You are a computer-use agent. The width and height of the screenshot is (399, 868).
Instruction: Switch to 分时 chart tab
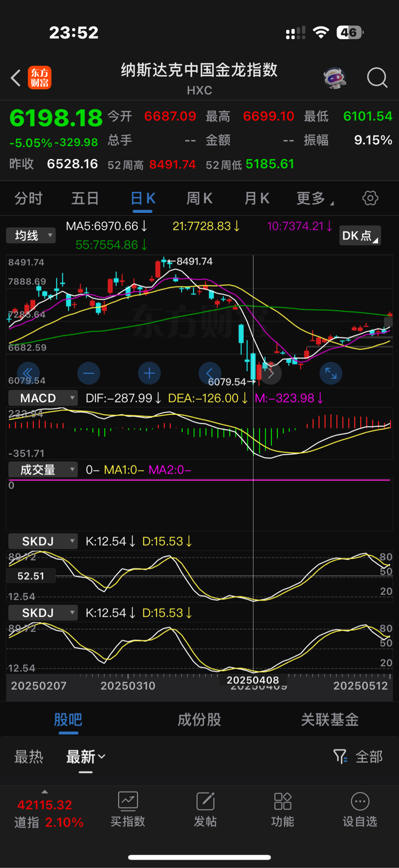(29, 199)
